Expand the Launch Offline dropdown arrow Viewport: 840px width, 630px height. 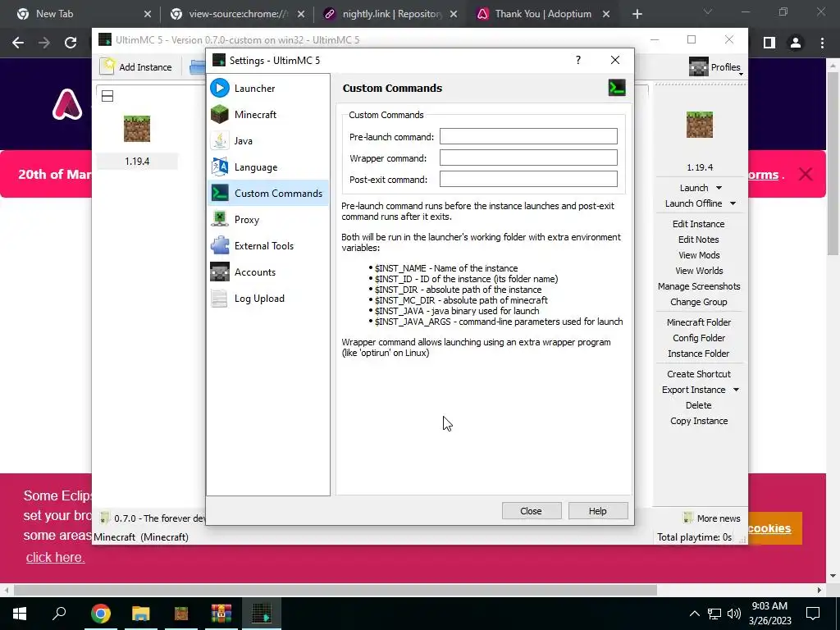[x=733, y=203]
